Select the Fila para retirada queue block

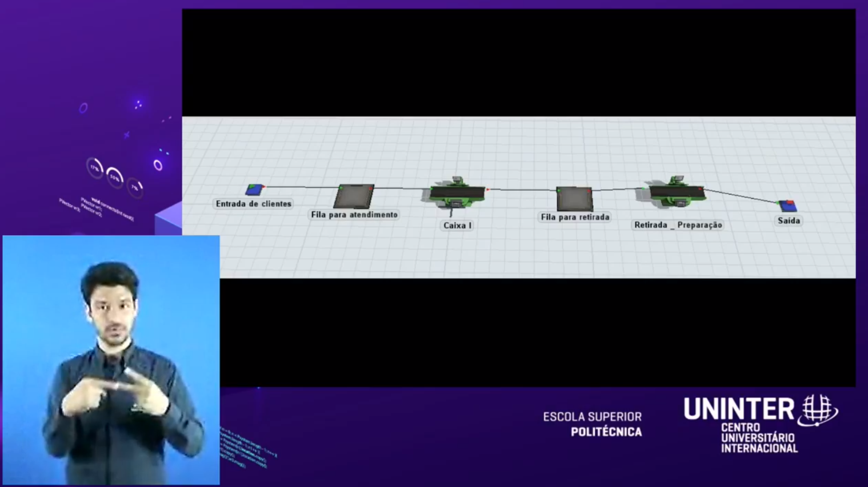574,199
